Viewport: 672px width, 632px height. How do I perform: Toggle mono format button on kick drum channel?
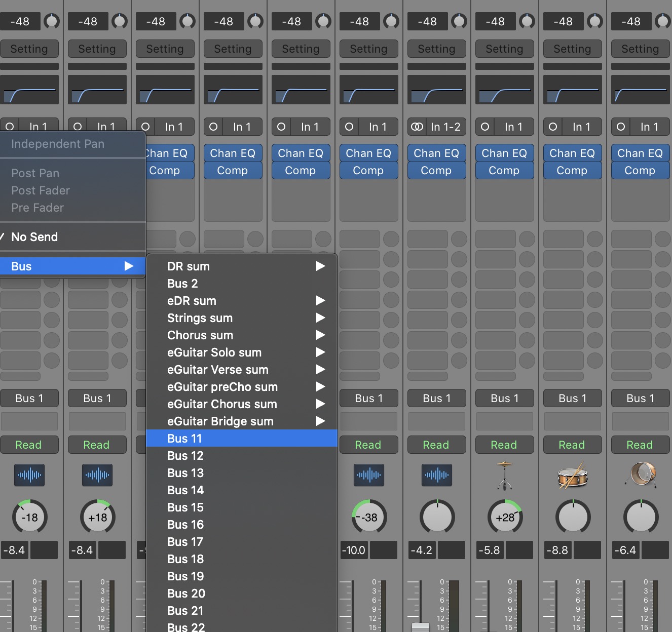tap(621, 127)
